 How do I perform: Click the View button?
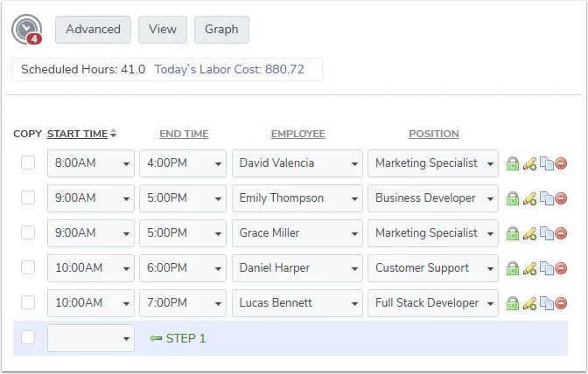click(x=163, y=30)
